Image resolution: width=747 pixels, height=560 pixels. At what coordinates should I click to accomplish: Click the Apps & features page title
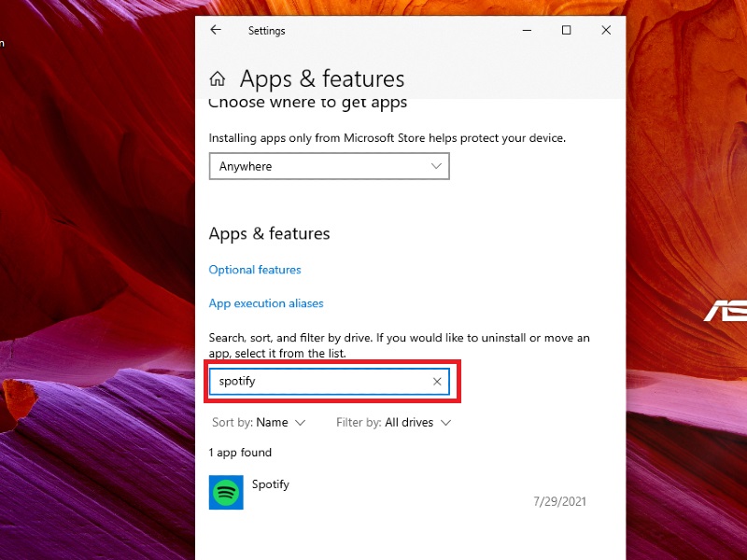322,78
